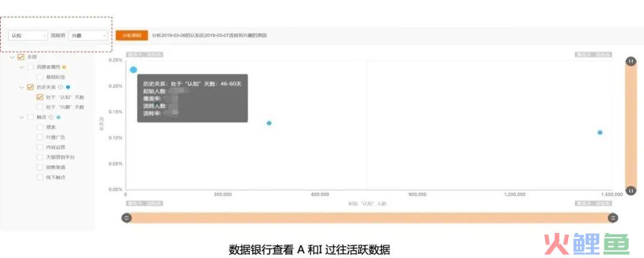Check the 基础标签 checkbox

pos(40,77)
